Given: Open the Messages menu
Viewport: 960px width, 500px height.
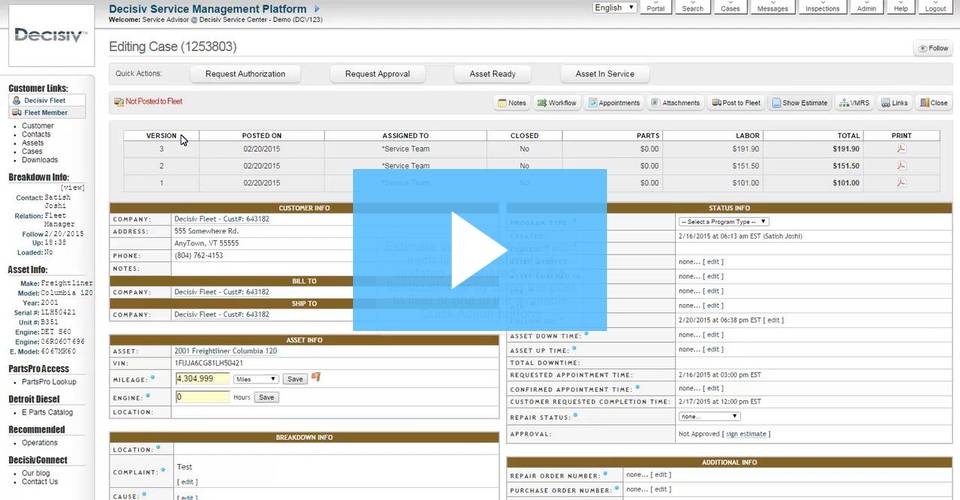Looking at the screenshot, I should point(772,7).
